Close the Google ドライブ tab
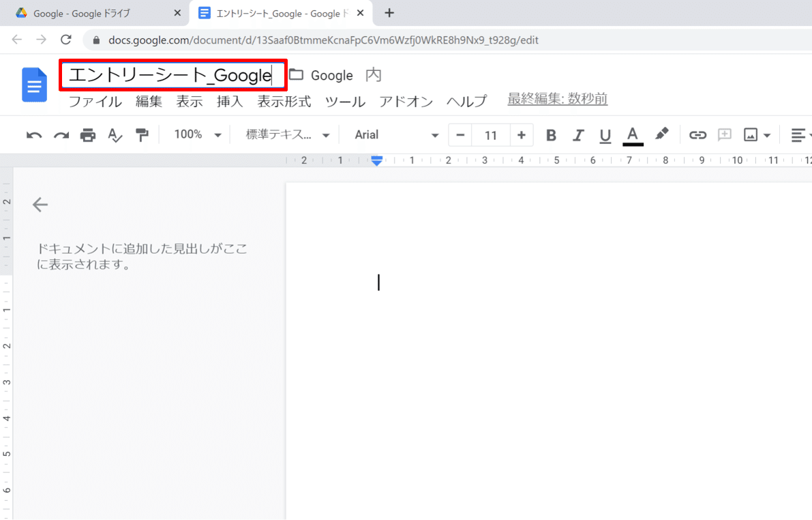This screenshot has width=812, height=520. (x=177, y=13)
